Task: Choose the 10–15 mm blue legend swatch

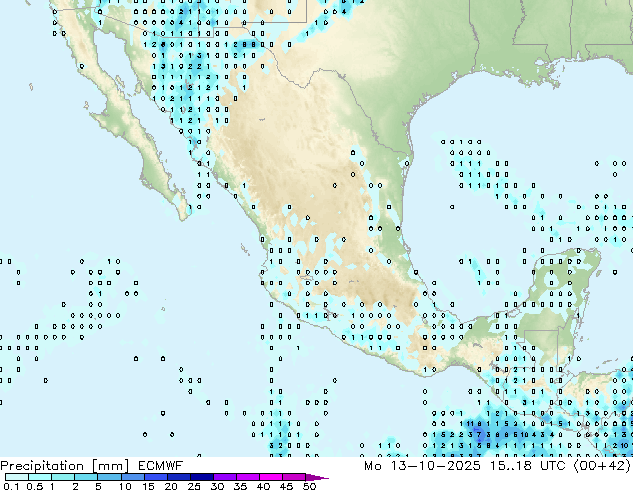Action: [132, 477]
